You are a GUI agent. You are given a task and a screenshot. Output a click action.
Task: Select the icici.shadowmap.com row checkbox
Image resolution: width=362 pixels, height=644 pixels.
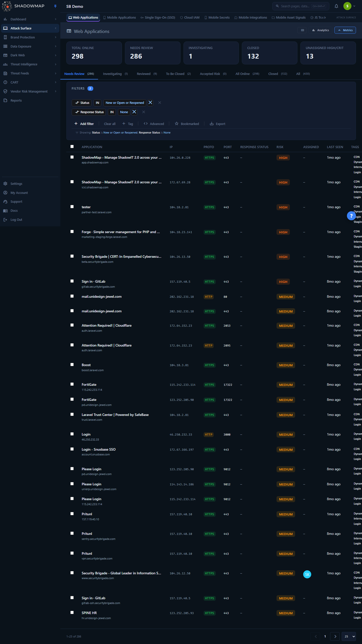(x=72, y=182)
